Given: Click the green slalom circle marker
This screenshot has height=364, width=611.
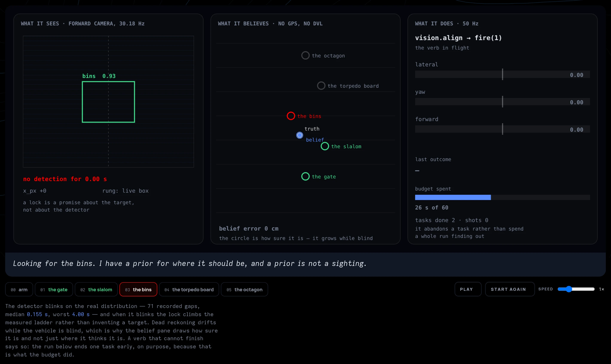Looking at the screenshot, I should click(x=325, y=146).
